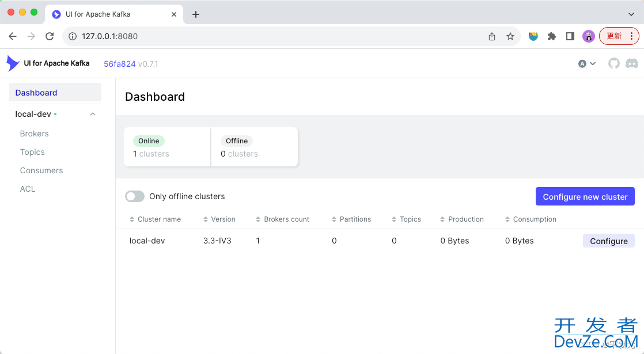Click the Online clusters badge
644x354 pixels.
click(x=149, y=141)
